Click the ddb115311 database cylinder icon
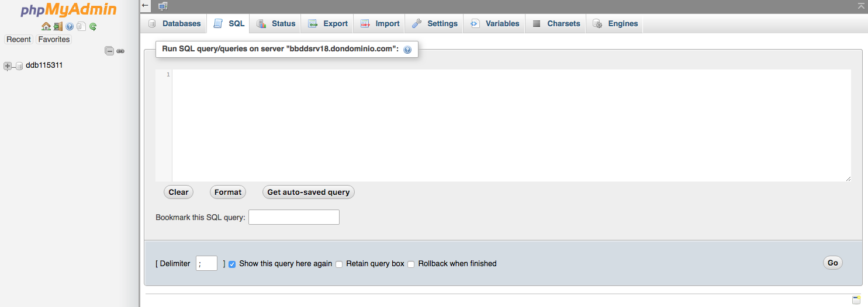 pos(19,66)
